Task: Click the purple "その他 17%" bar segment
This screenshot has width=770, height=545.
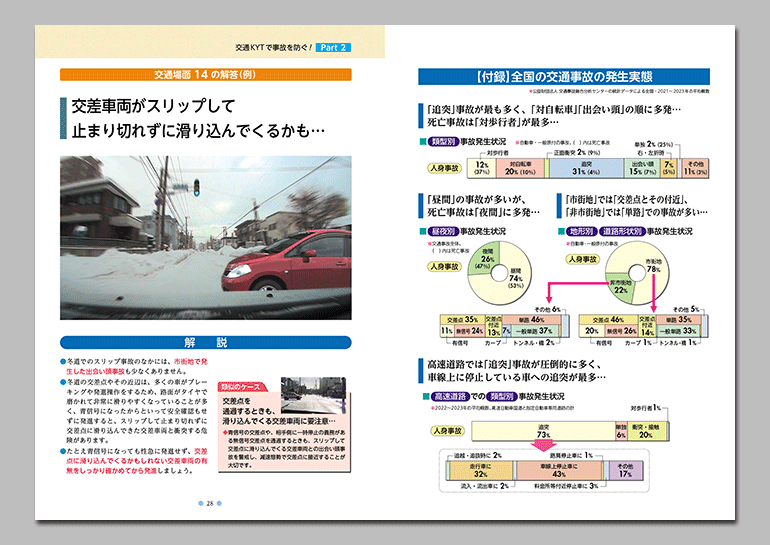Action: [x=625, y=470]
